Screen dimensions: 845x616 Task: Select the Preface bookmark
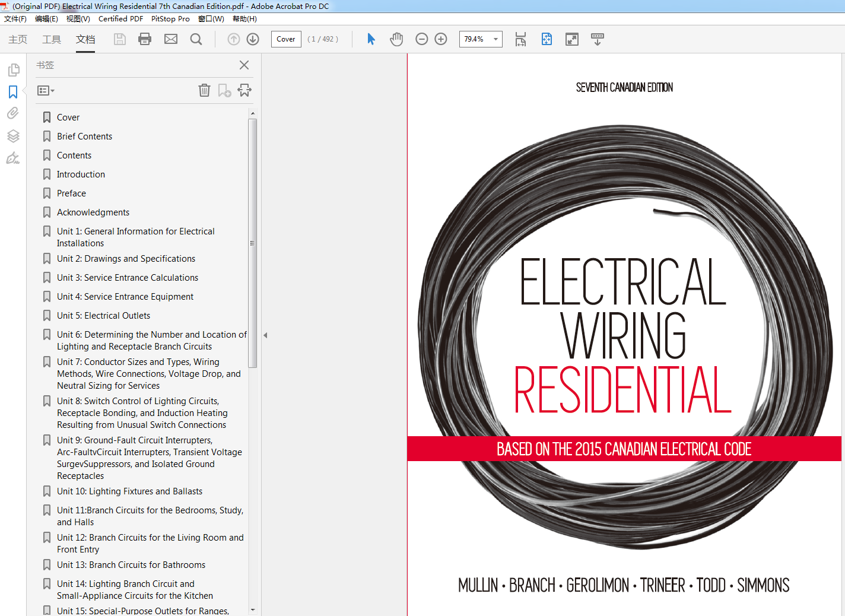coord(71,193)
